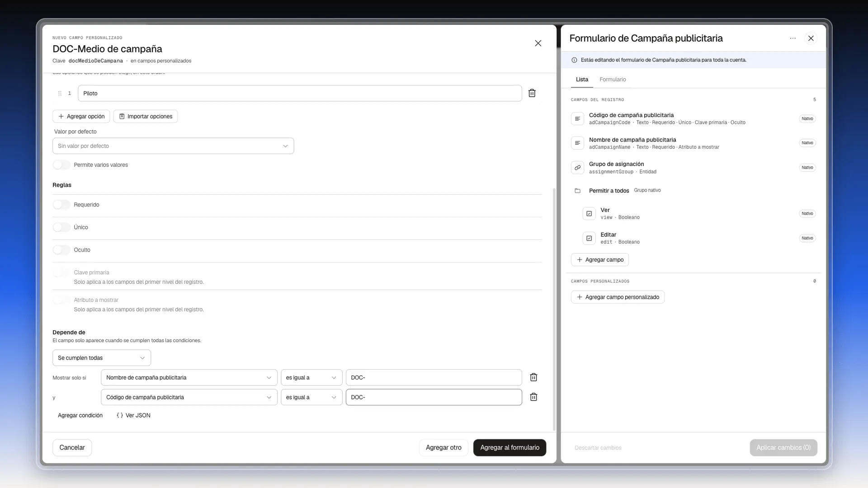
Task: Click Agregar opción button
Action: tap(81, 117)
